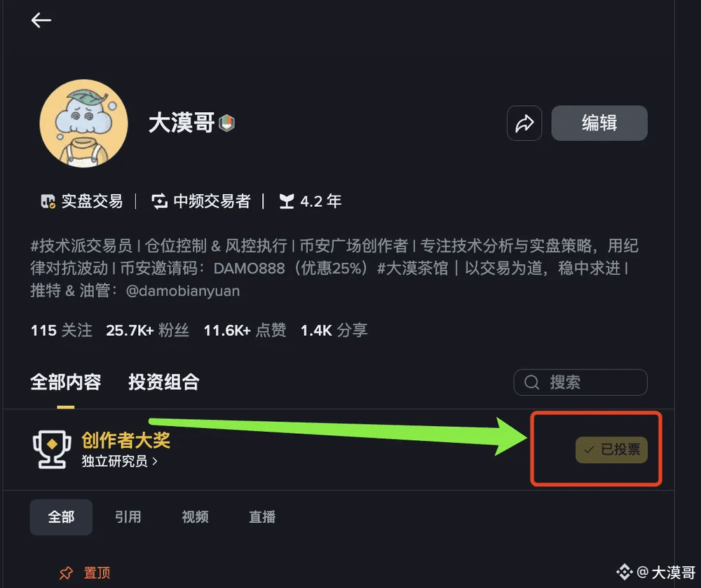
Task: Click the magnifier icon in search box
Action: (x=531, y=383)
